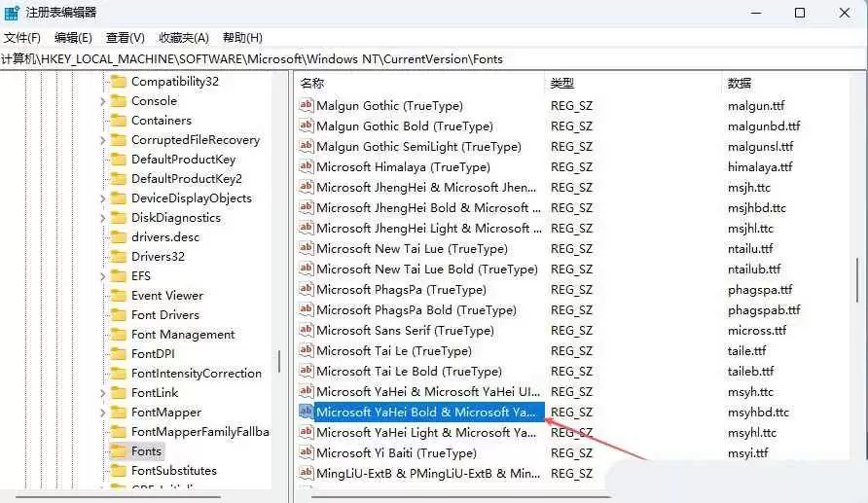Expand the FontMapper tree node

click(102, 413)
